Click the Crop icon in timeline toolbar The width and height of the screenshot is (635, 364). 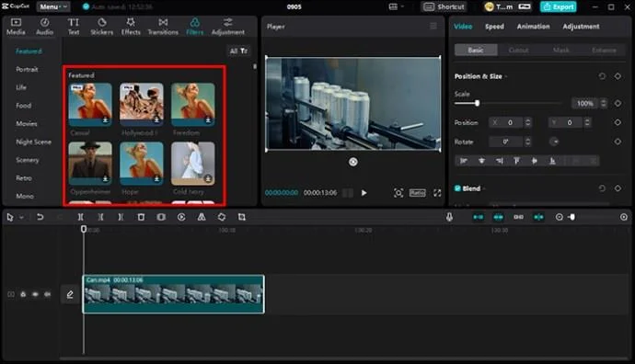click(242, 217)
